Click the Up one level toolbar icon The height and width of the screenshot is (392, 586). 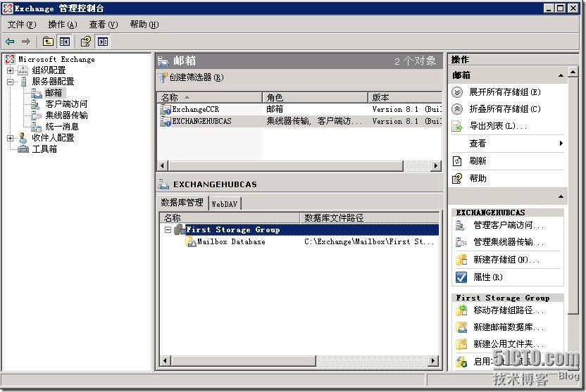point(48,42)
